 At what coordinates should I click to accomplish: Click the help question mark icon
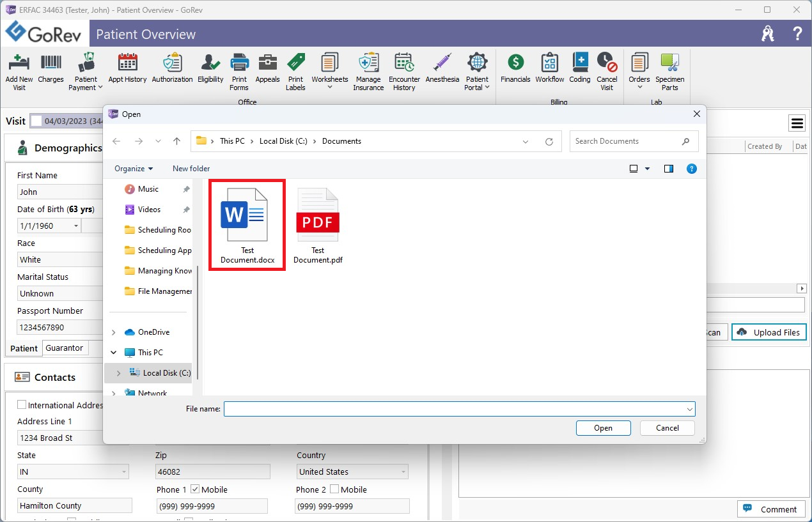[x=797, y=34]
